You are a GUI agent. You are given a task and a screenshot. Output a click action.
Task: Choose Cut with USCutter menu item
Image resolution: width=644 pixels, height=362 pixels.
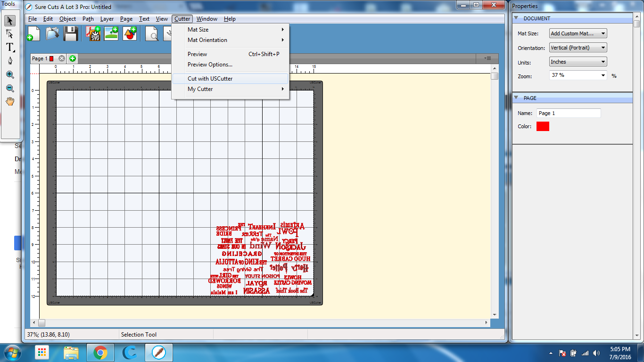tap(210, 79)
